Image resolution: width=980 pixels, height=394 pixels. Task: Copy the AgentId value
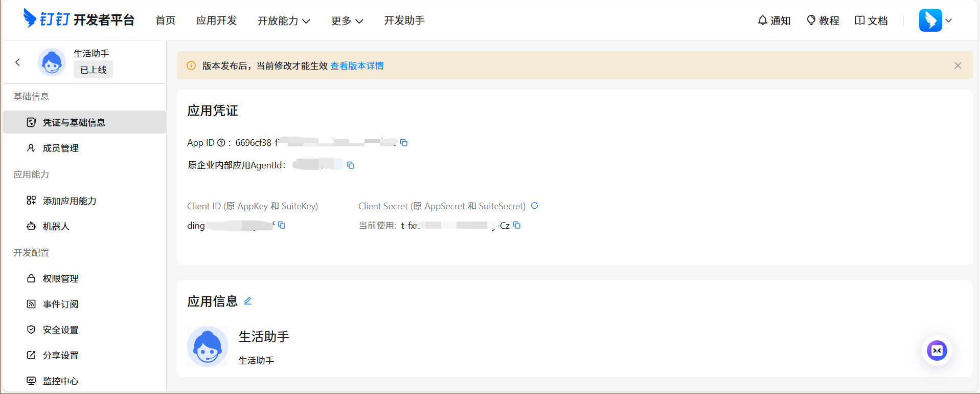351,165
